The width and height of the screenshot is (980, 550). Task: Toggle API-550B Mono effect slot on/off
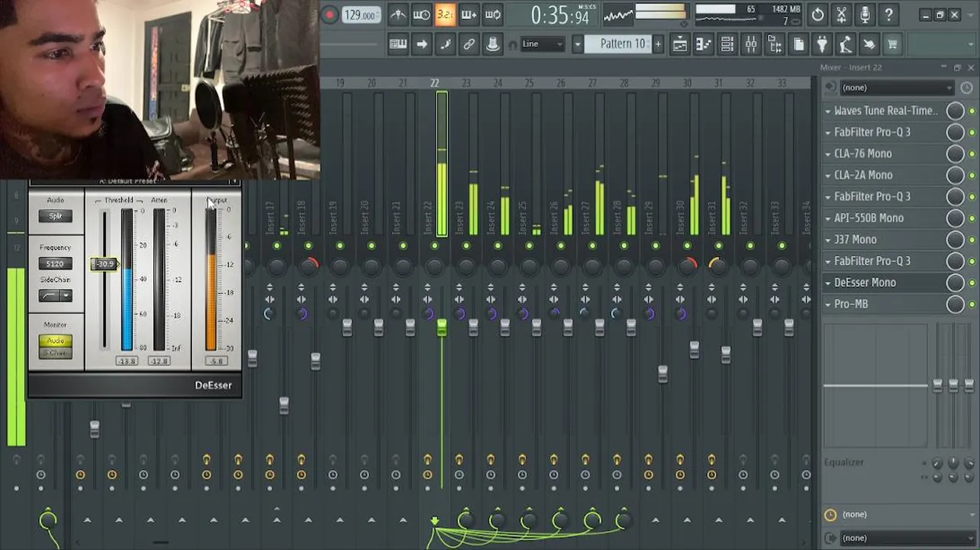pos(972,218)
